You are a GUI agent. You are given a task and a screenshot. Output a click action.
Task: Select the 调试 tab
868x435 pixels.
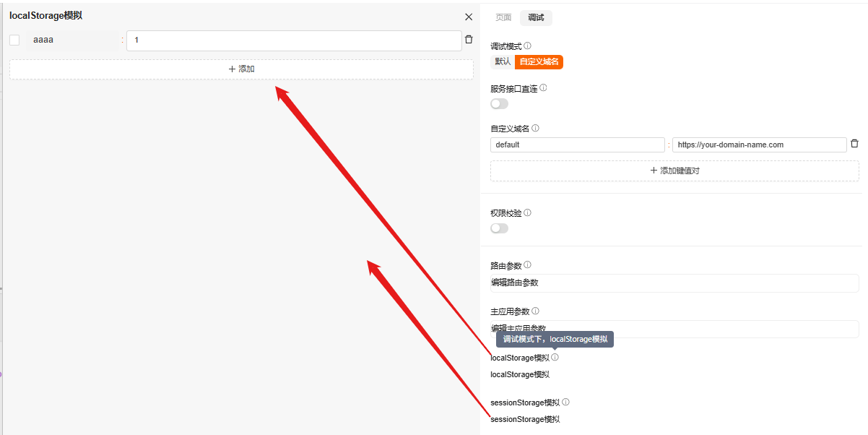coord(537,17)
